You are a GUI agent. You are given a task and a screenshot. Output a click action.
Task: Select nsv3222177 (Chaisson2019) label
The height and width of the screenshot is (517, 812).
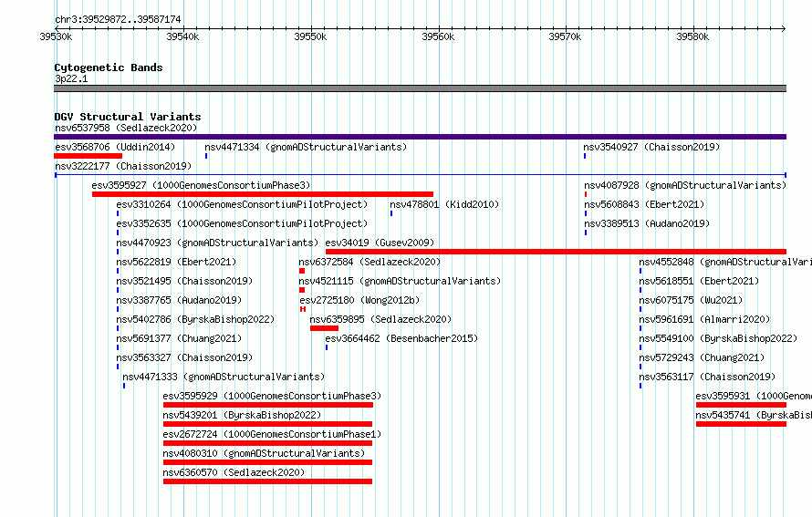[123, 166]
